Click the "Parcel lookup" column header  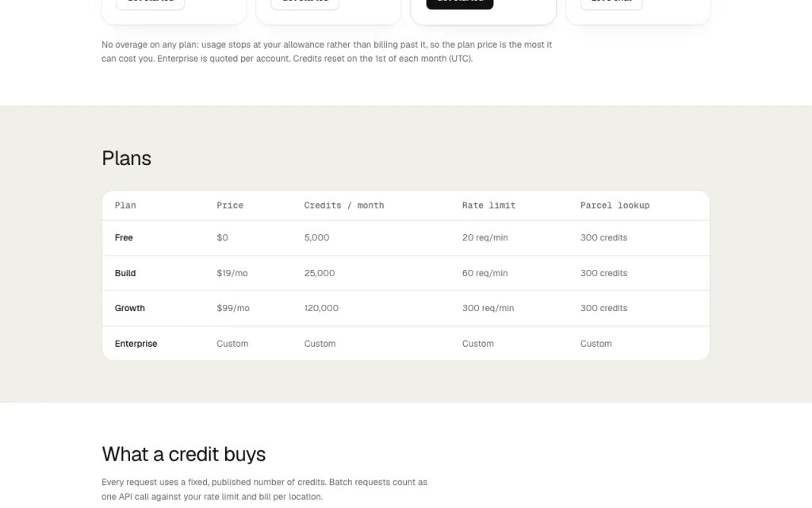[615, 206]
